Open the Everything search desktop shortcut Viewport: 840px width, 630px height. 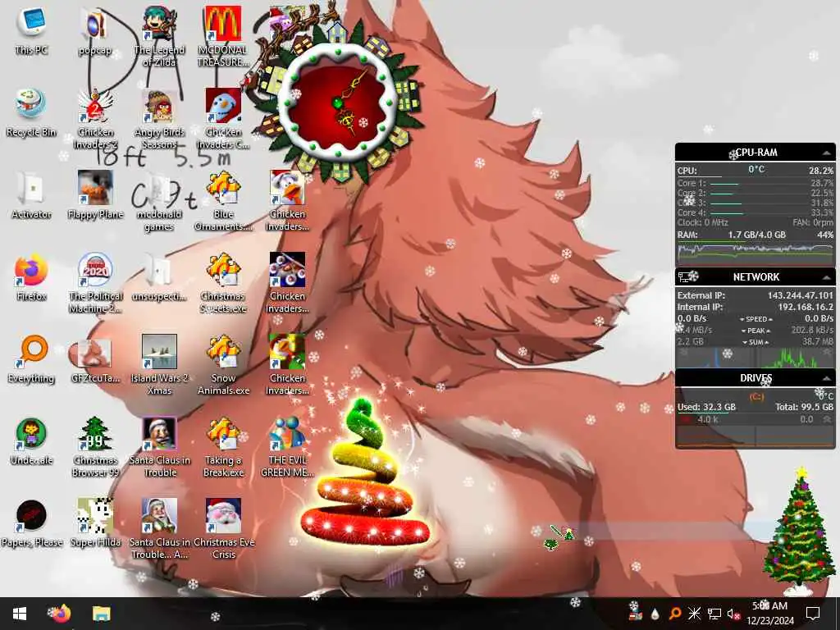(x=31, y=359)
